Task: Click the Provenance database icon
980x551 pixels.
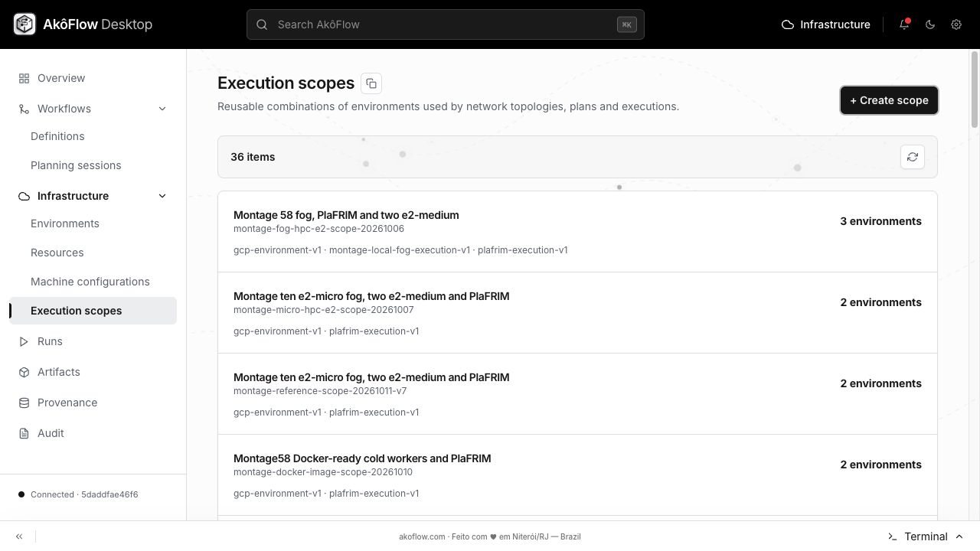Action: pyautogui.click(x=24, y=403)
